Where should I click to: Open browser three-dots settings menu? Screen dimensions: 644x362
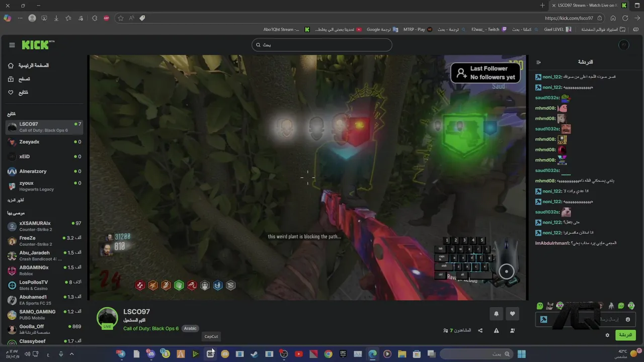pos(20,18)
